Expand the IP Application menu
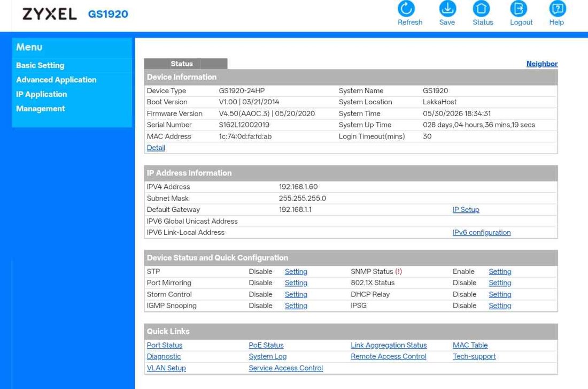Screen dimensions: 588x389 tap(42, 94)
